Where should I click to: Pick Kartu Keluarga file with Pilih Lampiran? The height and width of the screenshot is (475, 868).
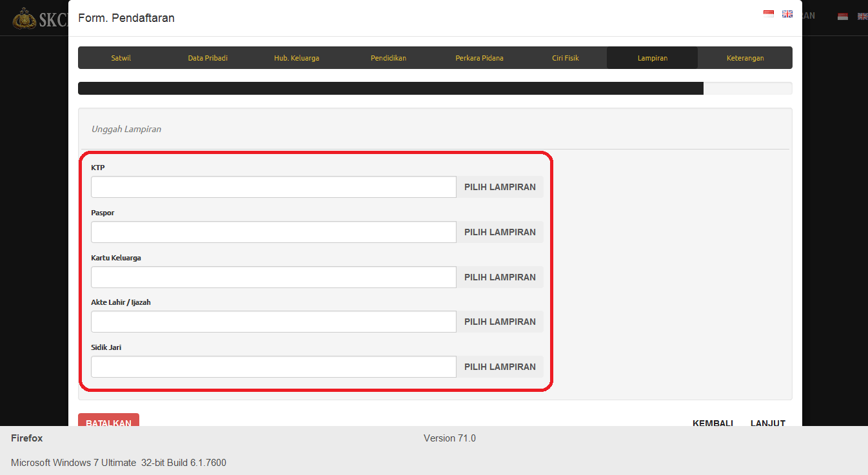pyautogui.click(x=500, y=277)
